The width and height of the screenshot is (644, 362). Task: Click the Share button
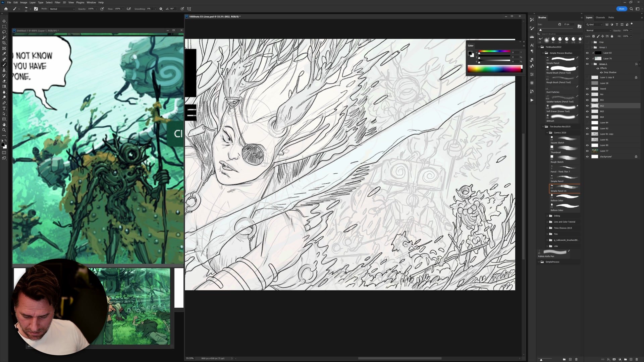[x=621, y=9]
